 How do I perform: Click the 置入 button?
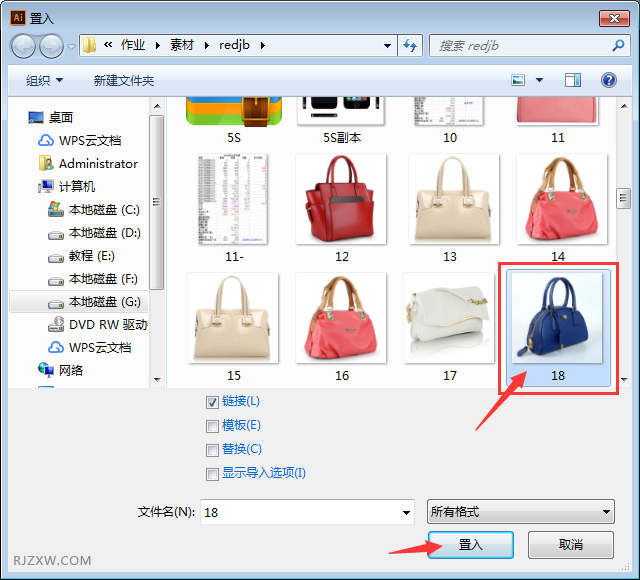(x=471, y=544)
